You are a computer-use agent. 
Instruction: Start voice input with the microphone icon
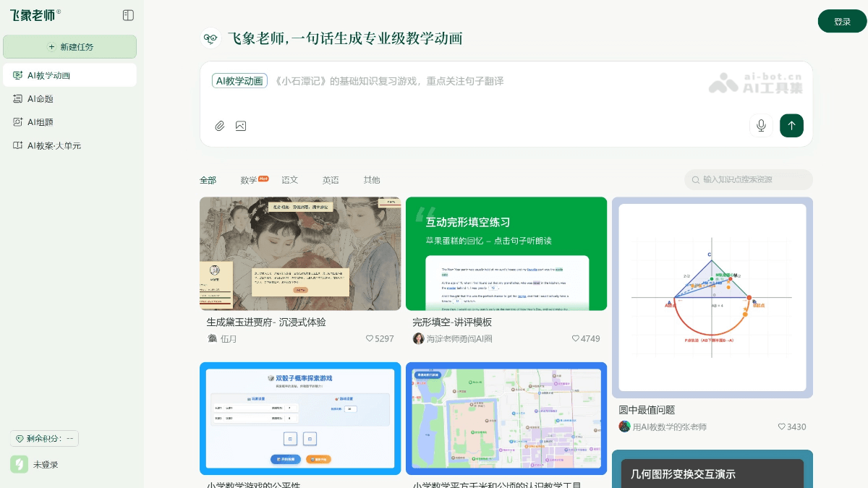pos(761,126)
